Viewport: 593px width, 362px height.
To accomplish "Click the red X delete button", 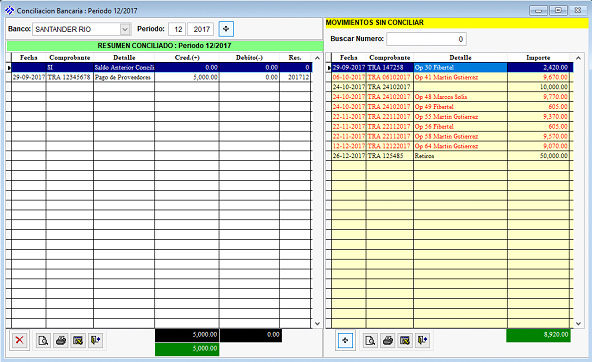I will point(19,340).
